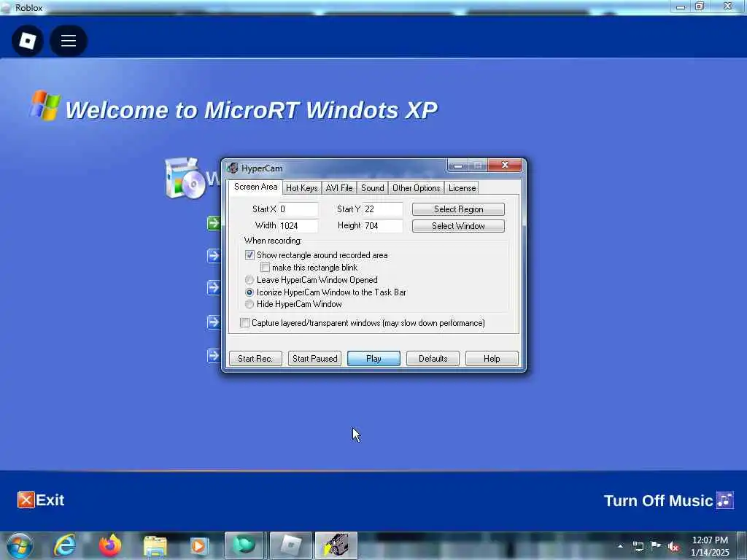The height and width of the screenshot is (560, 747).
Task: Click the Select Window button
Action: coord(458,226)
